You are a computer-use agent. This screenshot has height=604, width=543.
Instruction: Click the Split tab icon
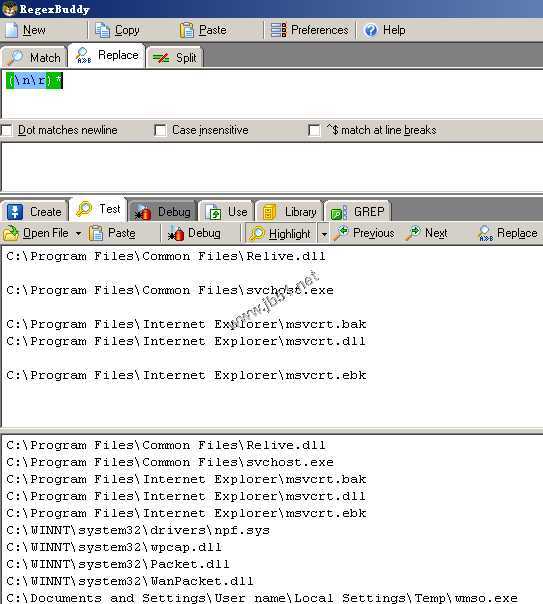[161, 58]
